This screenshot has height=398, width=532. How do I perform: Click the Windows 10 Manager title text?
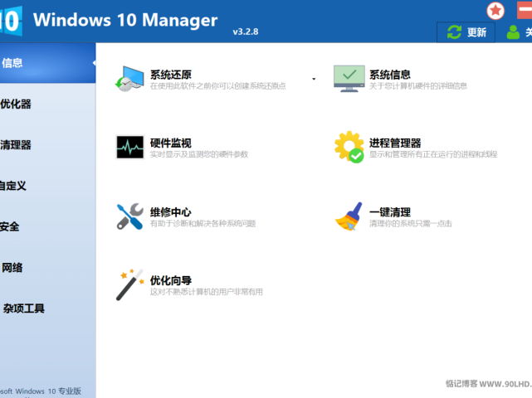pyautogui.click(x=125, y=20)
